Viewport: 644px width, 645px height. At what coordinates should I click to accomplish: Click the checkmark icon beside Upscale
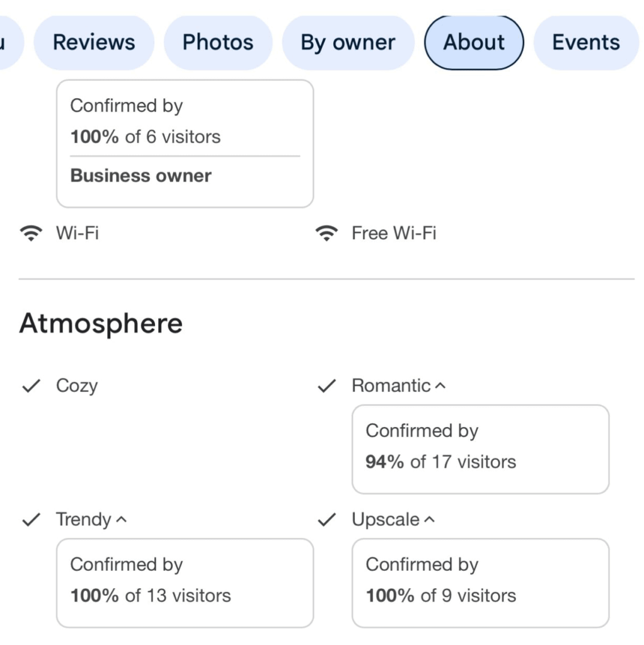[x=326, y=520]
